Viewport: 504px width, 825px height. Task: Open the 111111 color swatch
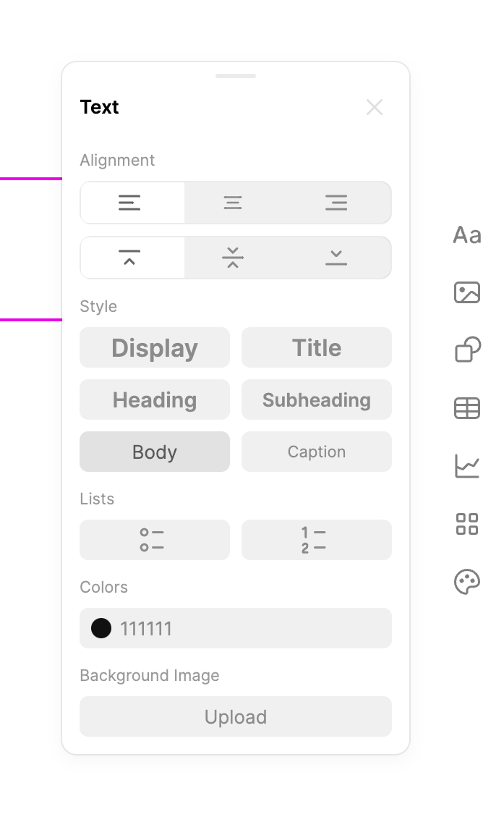[235, 628]
